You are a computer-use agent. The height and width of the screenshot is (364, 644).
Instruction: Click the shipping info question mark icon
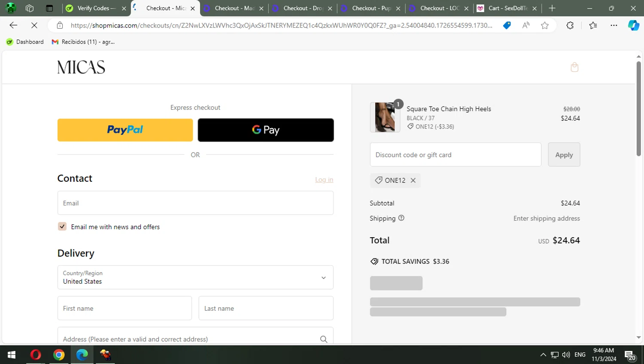tap(401, 218)
